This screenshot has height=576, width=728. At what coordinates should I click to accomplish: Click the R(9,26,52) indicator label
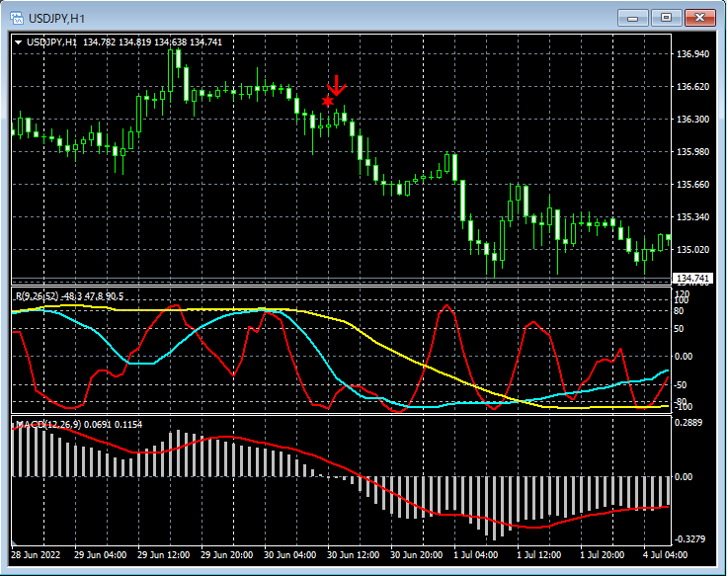[38, 296]
